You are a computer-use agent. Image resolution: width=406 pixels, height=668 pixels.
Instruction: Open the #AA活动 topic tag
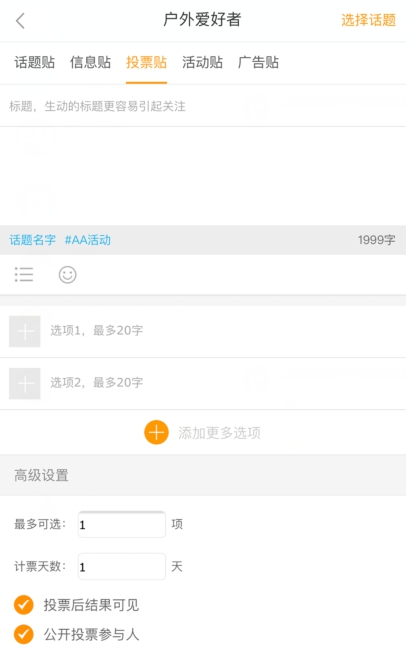(88, 240)
